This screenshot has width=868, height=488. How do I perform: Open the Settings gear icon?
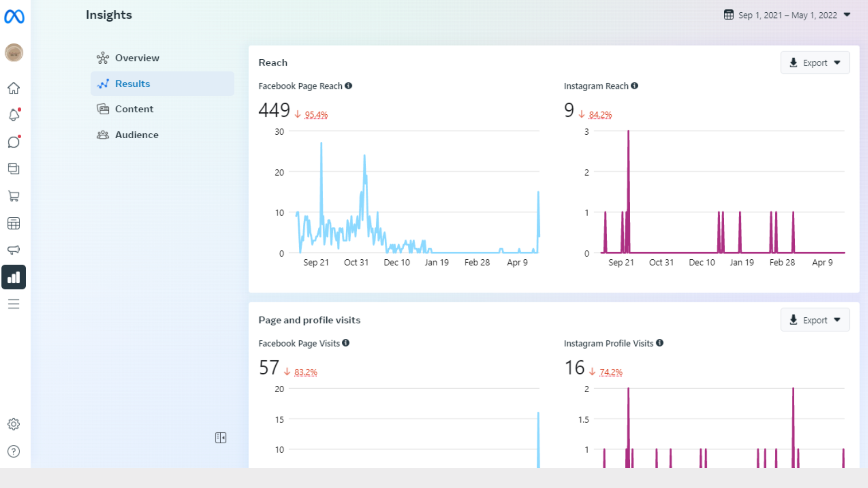pos(14,424)
